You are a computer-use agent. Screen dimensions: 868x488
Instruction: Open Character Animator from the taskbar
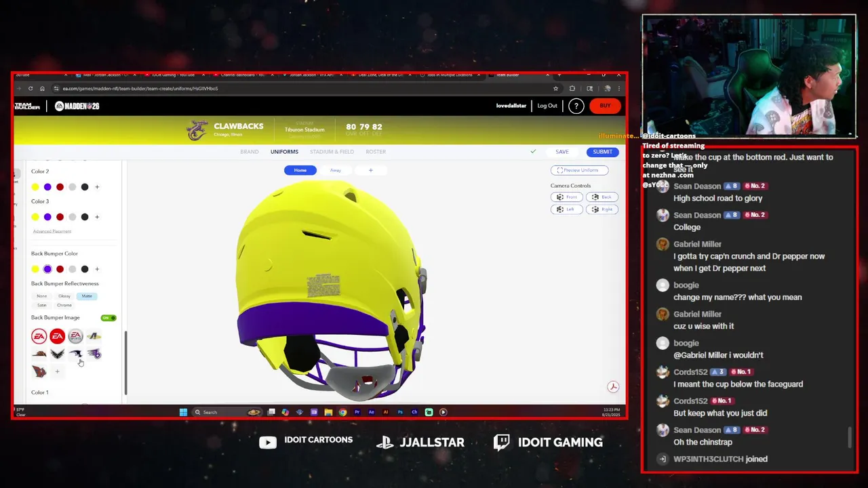[414, 412]
